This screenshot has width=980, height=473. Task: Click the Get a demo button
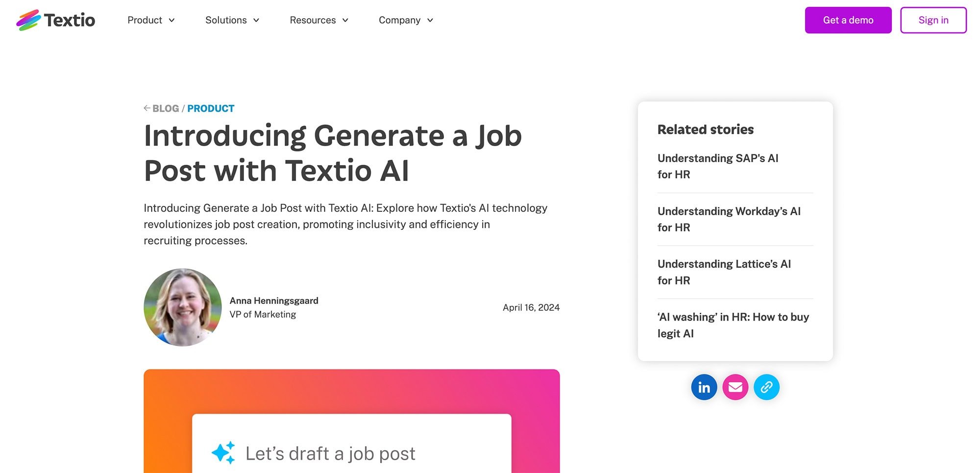pyautogui.click(x=848, y=20)
